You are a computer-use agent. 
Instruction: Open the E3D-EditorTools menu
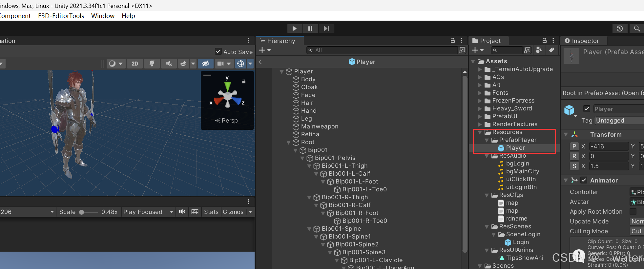61,16
